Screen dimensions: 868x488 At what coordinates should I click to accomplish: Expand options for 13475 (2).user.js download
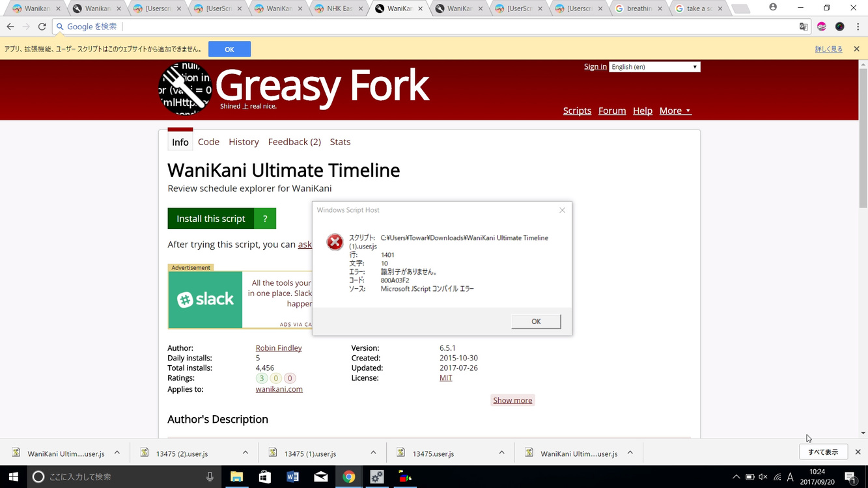(245, 453)
